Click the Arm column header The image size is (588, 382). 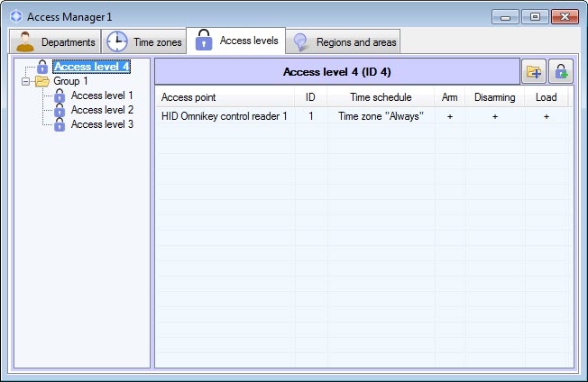coord(450,97)
